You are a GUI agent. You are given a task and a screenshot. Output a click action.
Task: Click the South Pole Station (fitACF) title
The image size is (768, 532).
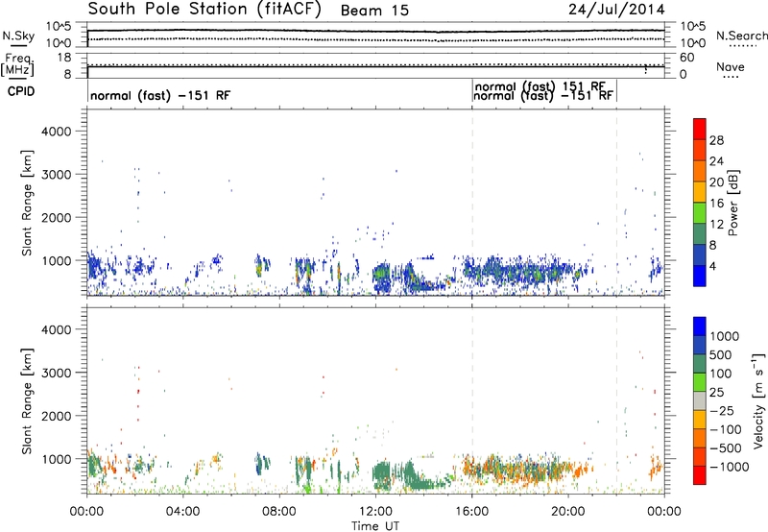point(204,10)
